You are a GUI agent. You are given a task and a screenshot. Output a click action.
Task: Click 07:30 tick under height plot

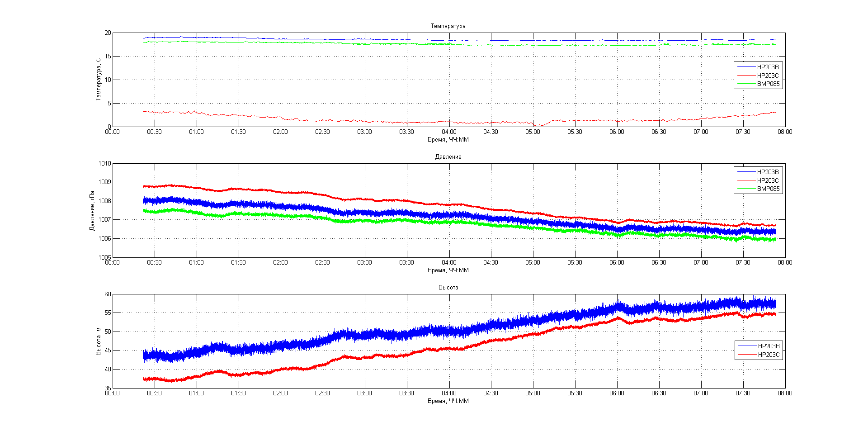pyautogui.click(x=743, y=393)
